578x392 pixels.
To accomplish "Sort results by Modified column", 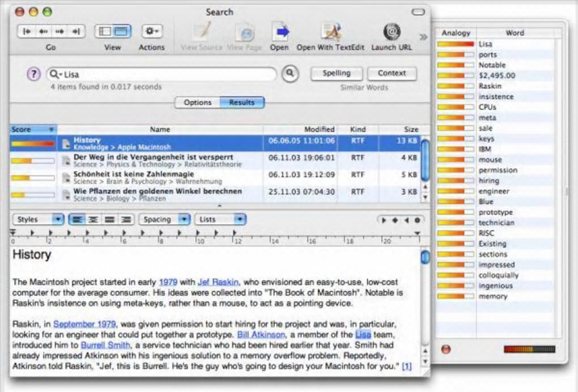I will click(300, 130).
